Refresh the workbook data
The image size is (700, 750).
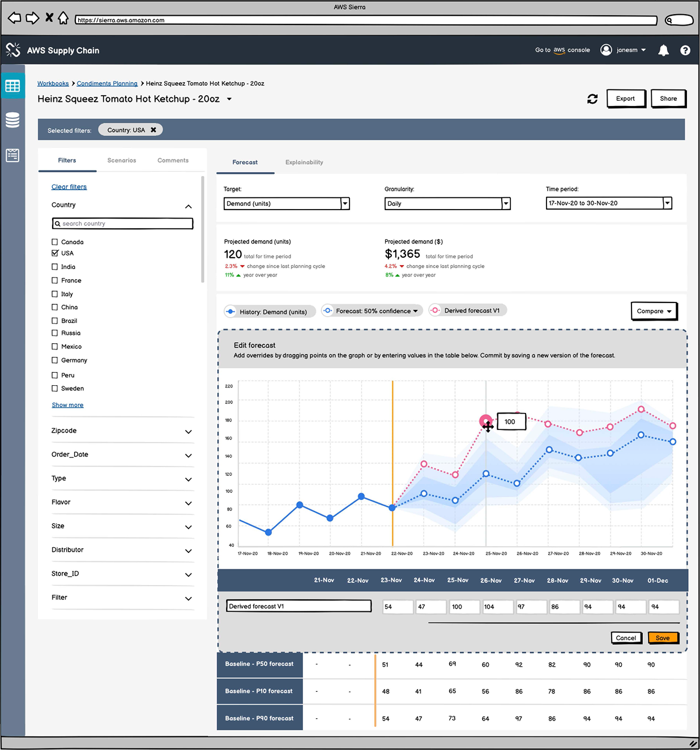point(592,99)
